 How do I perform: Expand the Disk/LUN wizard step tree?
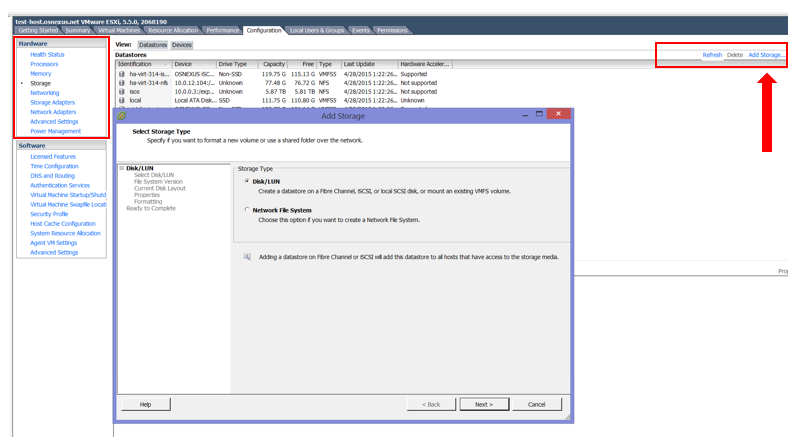pos(121,168)
